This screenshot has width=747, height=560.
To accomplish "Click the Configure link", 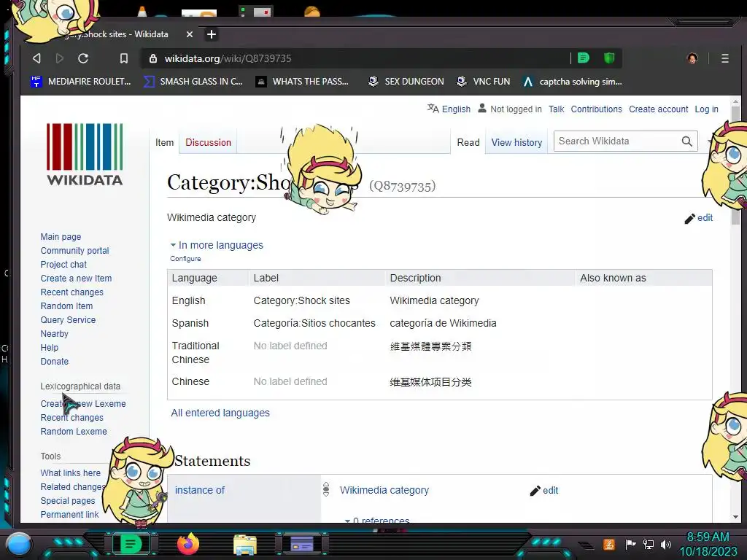I will pos(185,259).
